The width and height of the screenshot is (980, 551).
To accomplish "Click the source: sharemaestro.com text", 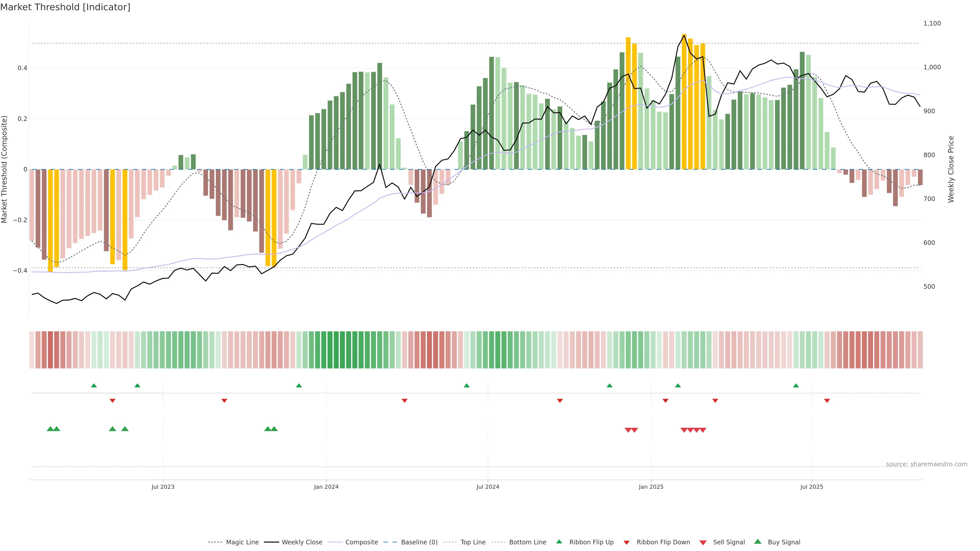I will 926,464.
